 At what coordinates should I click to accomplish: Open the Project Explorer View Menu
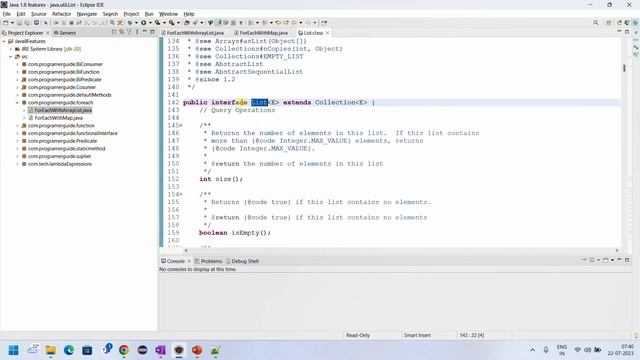pos(137,32)
